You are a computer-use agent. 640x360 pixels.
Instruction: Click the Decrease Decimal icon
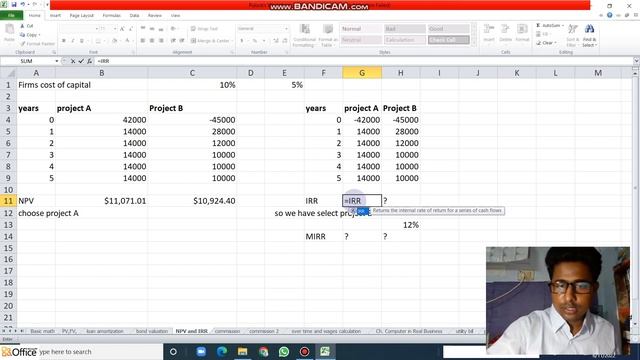pyautogui.click(x=285, y=41)
